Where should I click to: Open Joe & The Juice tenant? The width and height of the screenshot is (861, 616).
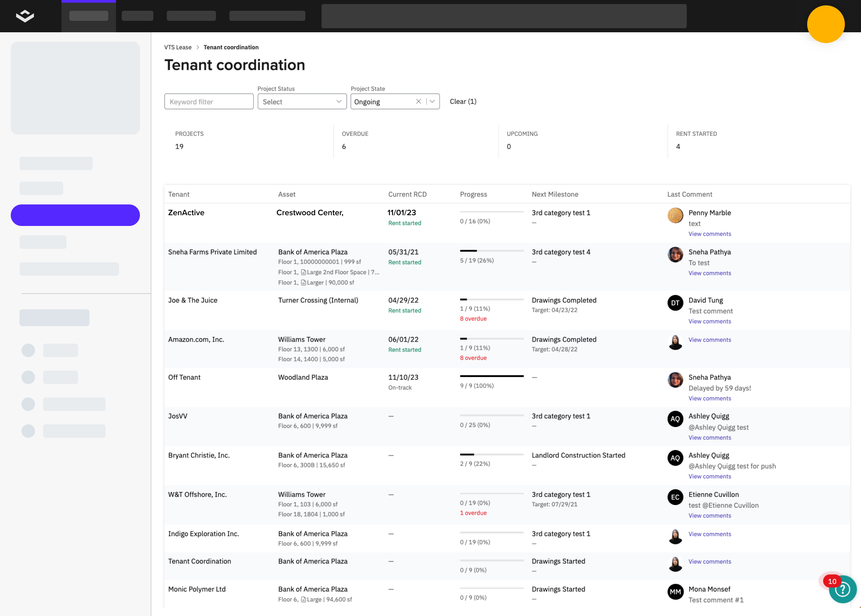pos(193,300)
